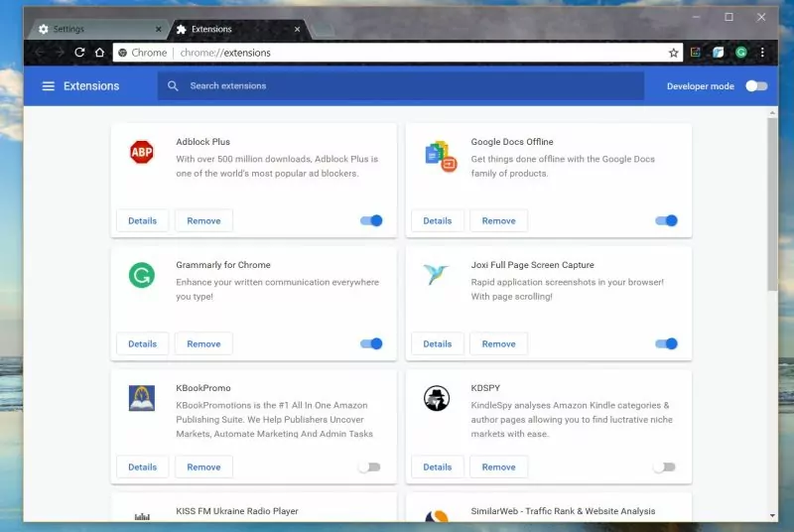The width and height of the screenshot is (794, 532).
Task: Show Details for KBookPromo
Action: (x=142, y=466)
